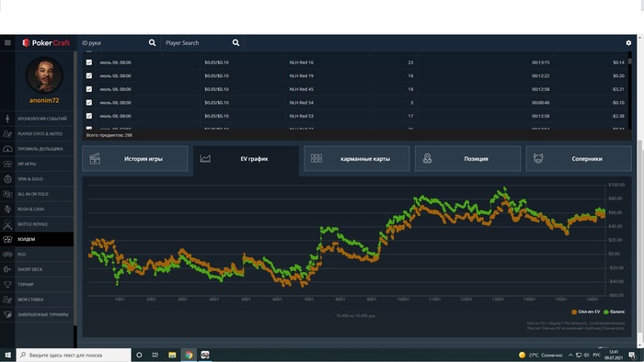This screenshot has width=644, height=362.
Task: Uncheck the NLH Red 19 row checkbox
Action: 89,76
